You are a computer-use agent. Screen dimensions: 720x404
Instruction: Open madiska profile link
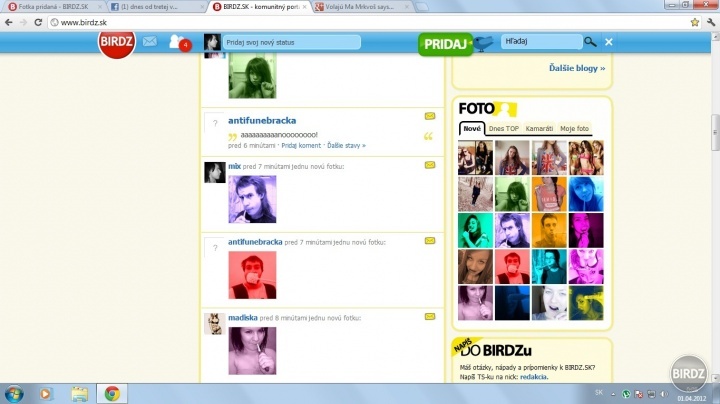coord(242,318)
